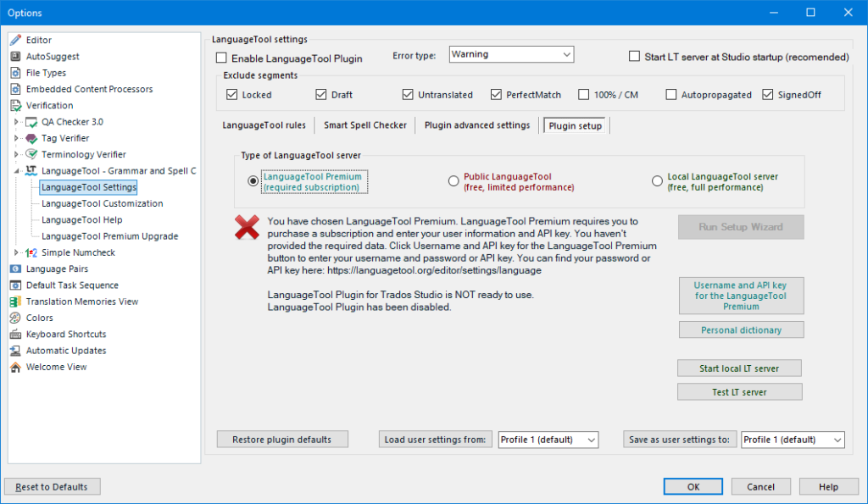
Task: Click Username and API key button
Action: [741, 296]
